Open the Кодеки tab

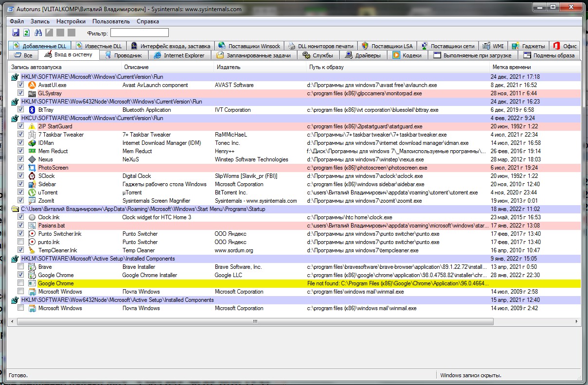point(408,55)
